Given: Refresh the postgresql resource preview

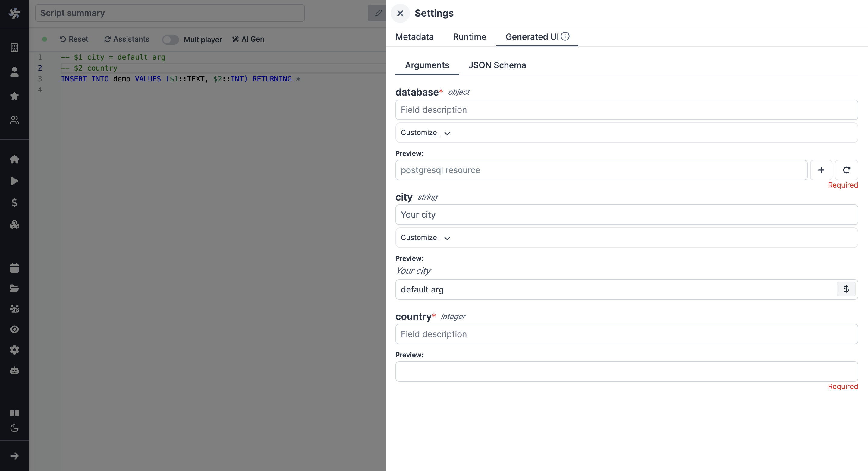Looking at the screenshot, I should (x=847, y=170).
